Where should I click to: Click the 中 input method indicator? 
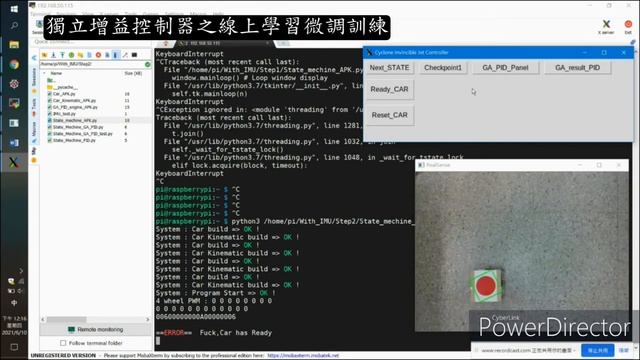[x=14, y=303]
